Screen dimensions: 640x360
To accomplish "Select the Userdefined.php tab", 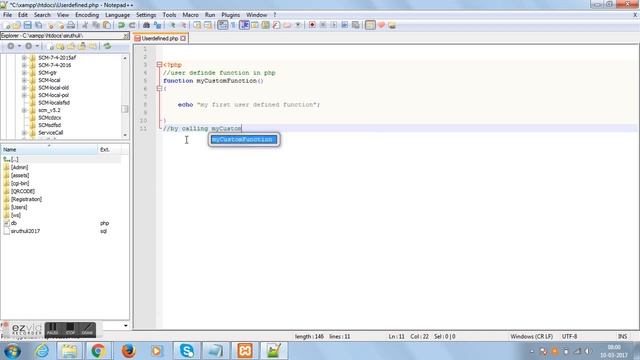I will (x=160, y=38).
